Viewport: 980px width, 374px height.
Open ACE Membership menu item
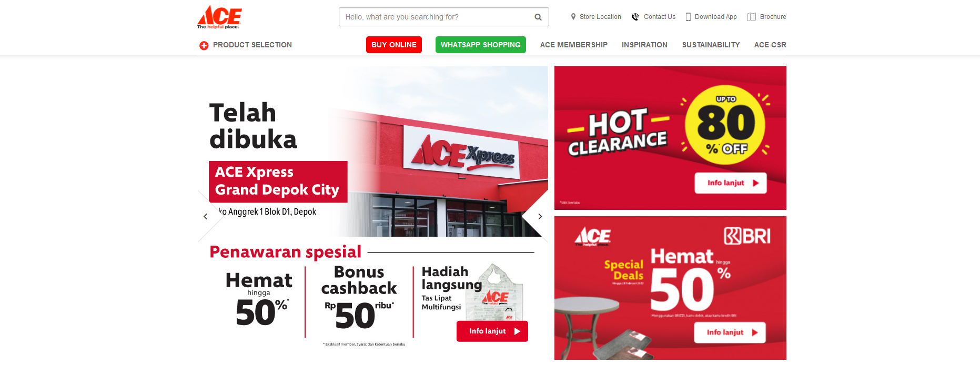(x=574, y=45)
